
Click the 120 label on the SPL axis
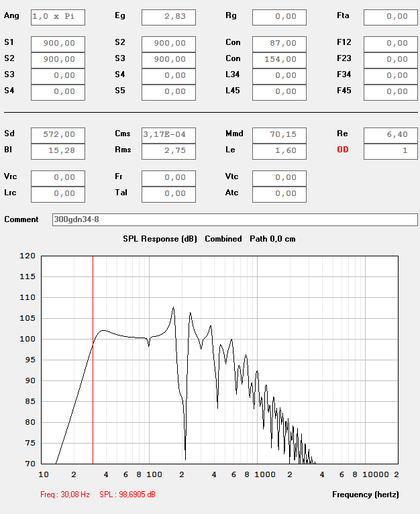point(28,256)
